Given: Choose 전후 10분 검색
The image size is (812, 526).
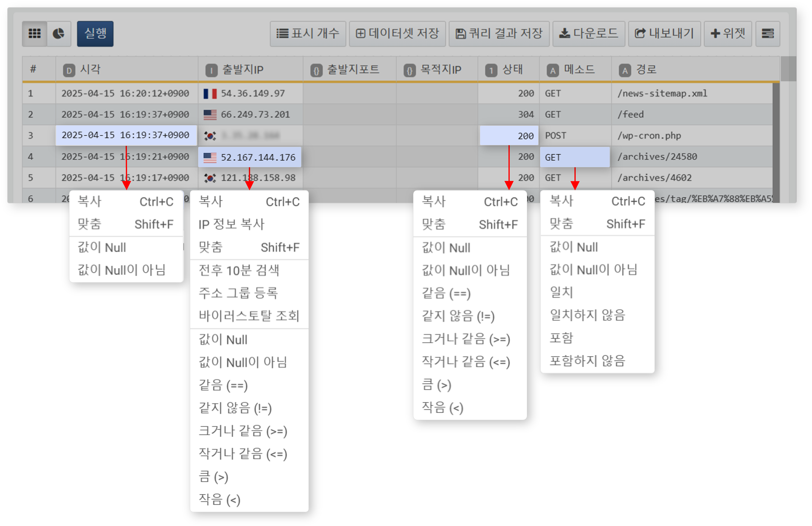Looking at the screenshot, I should 249,270.
